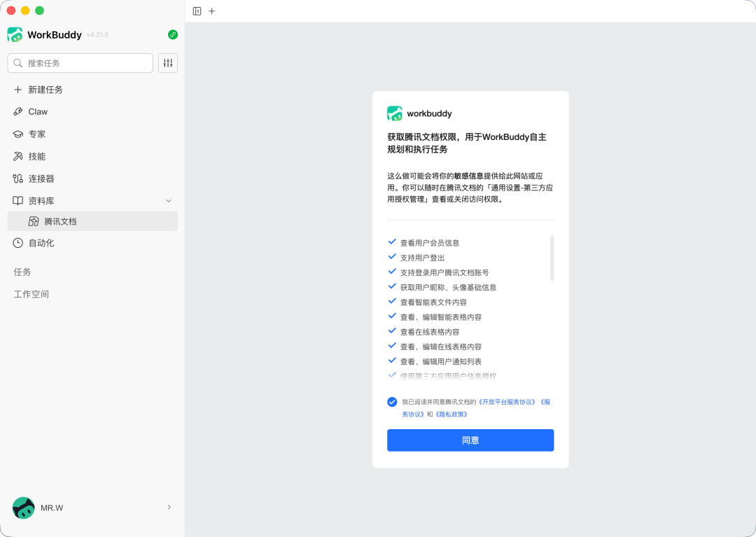
Task: Click the v4.21.0 version text
Action: coord(97,35)
